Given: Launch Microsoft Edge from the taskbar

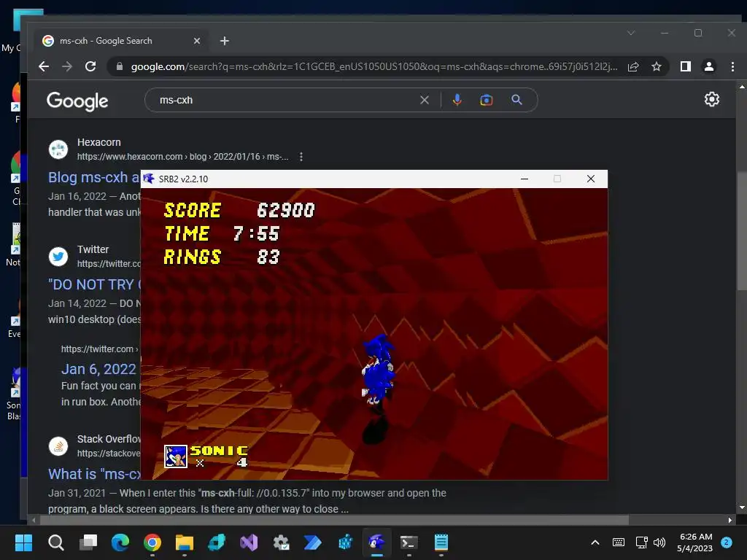Looking at the screenshot, I should [120, 542].
